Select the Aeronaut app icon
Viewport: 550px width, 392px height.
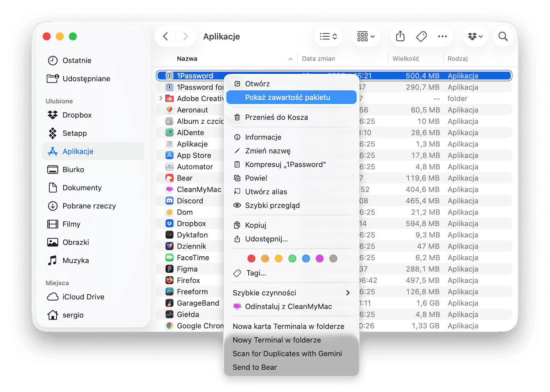coord(170,110)
